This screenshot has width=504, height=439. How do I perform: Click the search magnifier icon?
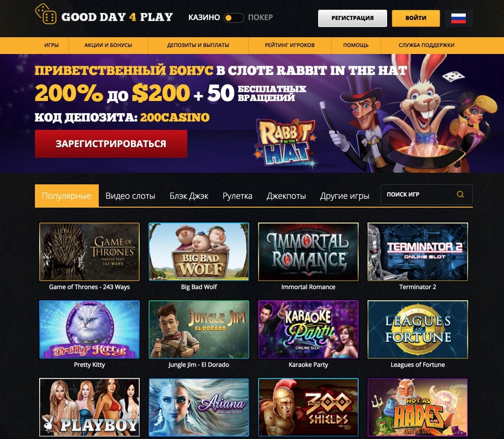[x=460, y=194]
